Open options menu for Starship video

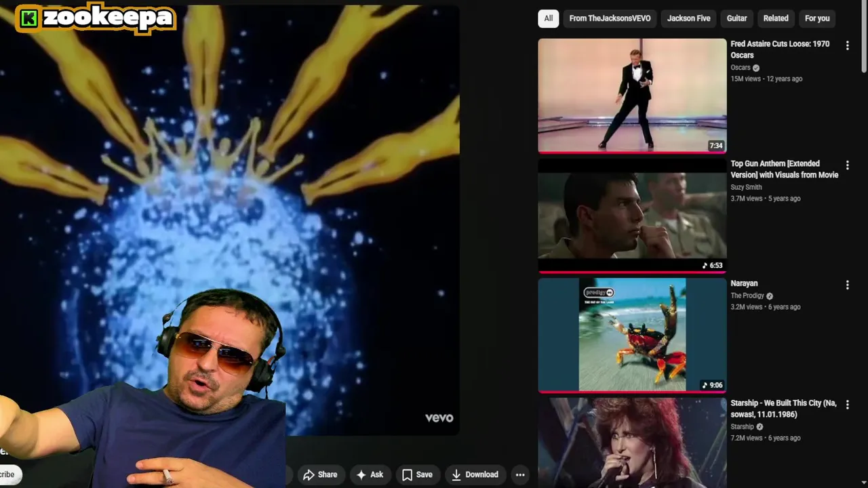[847, 405]
